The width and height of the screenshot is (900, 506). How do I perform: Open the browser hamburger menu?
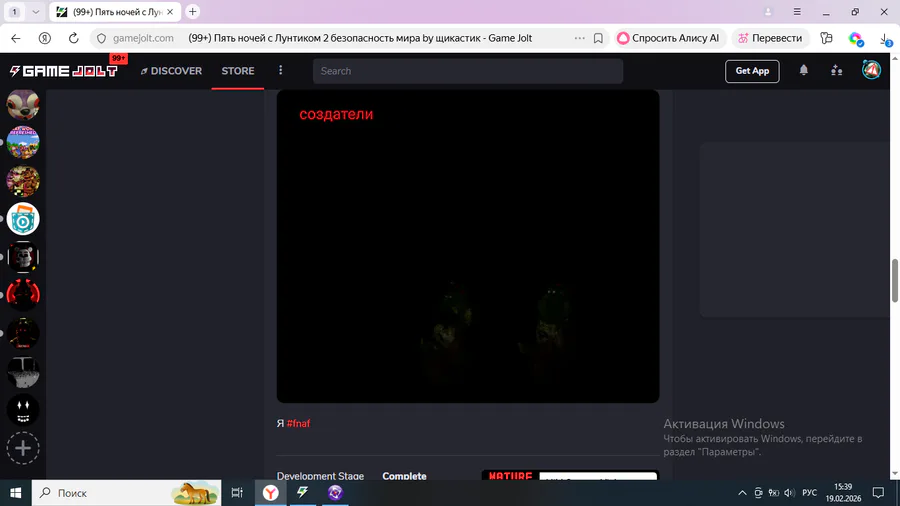click(797, 11)
